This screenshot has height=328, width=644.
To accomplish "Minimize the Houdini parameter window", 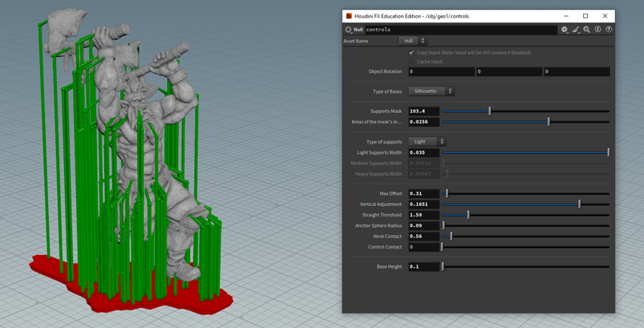I will point(565,16).
